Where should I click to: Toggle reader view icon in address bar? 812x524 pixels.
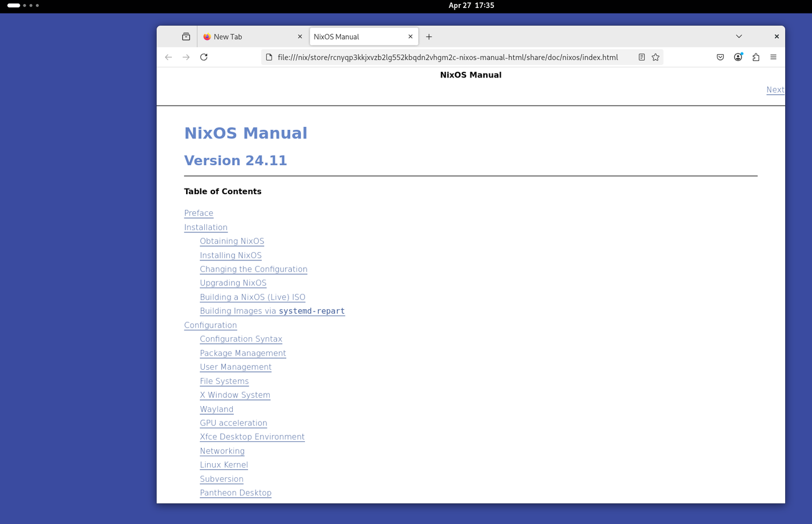[x=641, y=57]
